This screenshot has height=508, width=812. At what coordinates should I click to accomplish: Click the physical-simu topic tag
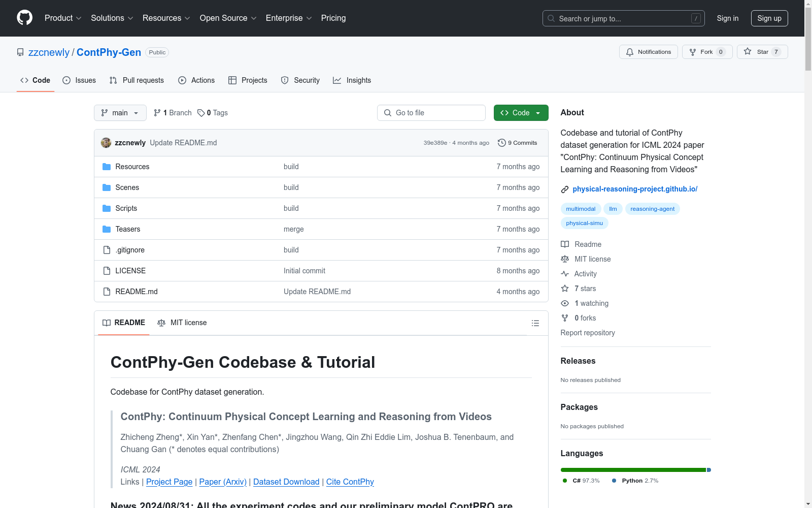click(x=585, y=223)
